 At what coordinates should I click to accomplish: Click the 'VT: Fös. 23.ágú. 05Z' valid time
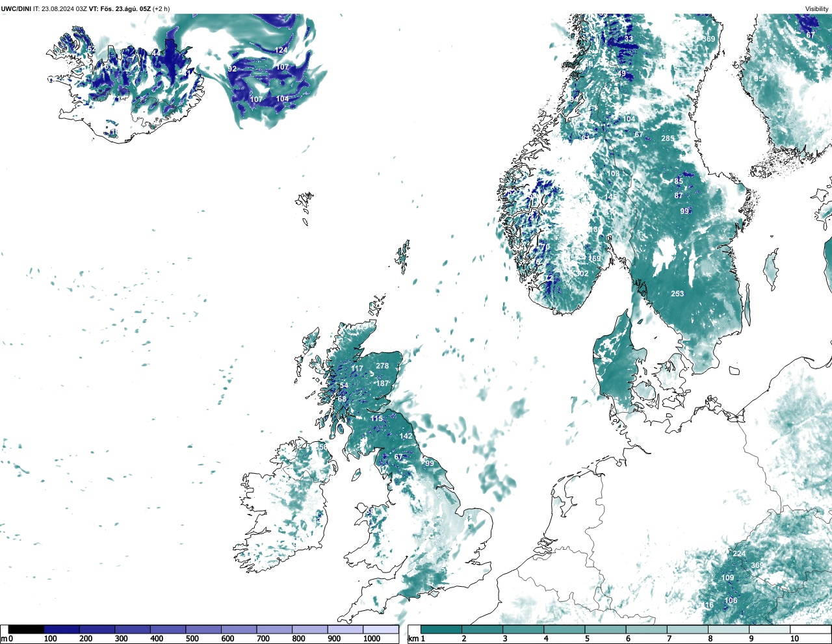tap(120, 8)
